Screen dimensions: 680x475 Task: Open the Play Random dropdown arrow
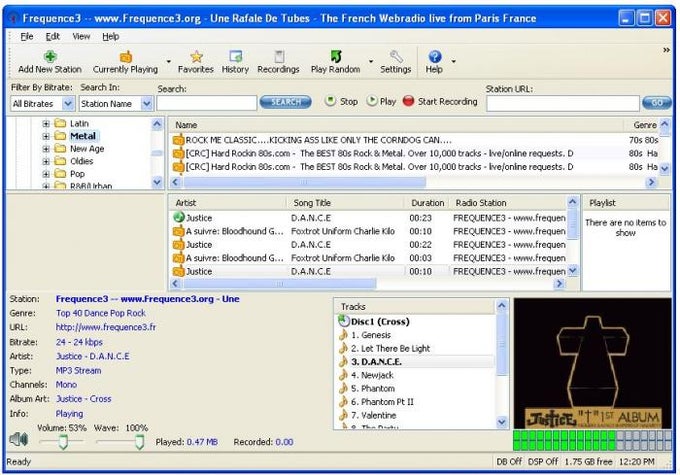click(x=371, y=62)
